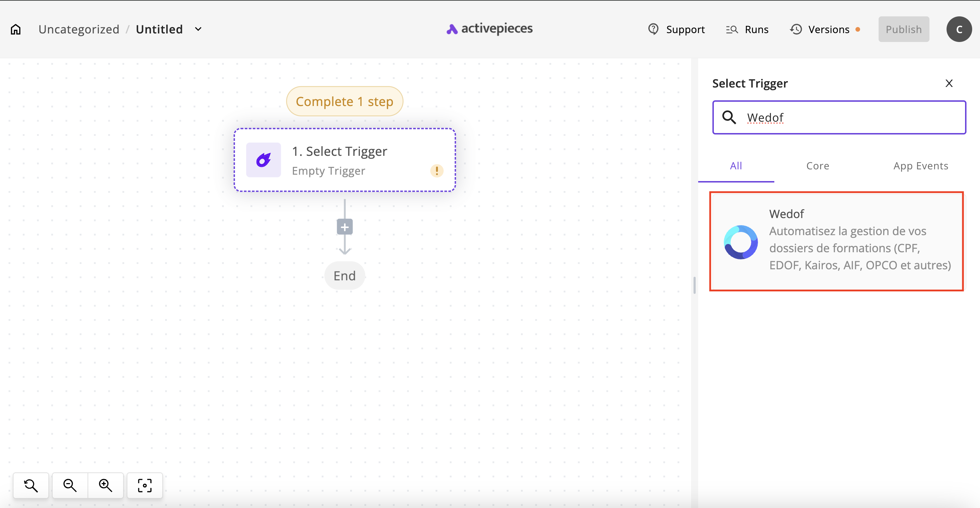This screenshot has height=508, width=980.
Task: Choose the Wedof trigger piece
Action: click(836, 241)
